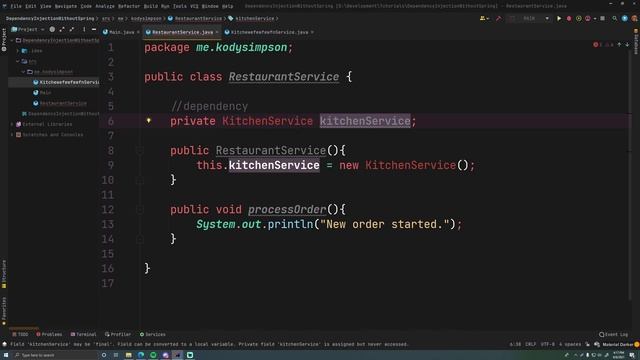The width and height of the screenshot is (640, 360).
Task: Go to next highlighted error arrow
Action: pyautogui.click(x=627, y=44)
